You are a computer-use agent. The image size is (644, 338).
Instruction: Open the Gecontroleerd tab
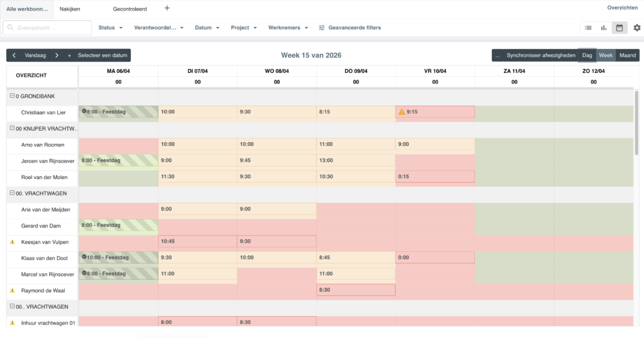click(130, 9)
